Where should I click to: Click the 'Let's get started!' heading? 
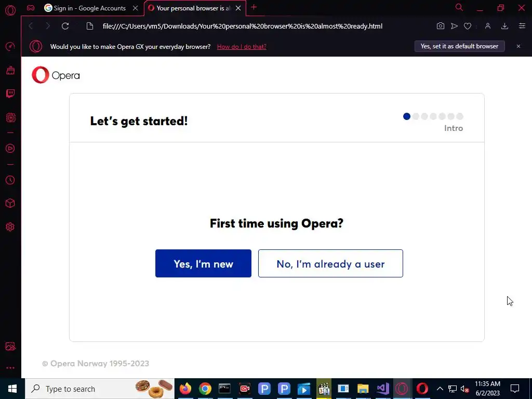pyautogui.click(x=139, y=121)
